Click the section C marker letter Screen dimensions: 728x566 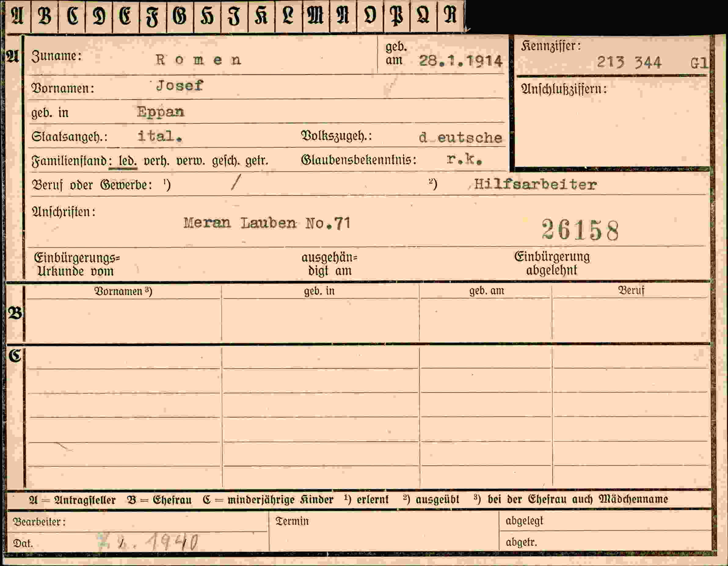(x=15, y=356)
